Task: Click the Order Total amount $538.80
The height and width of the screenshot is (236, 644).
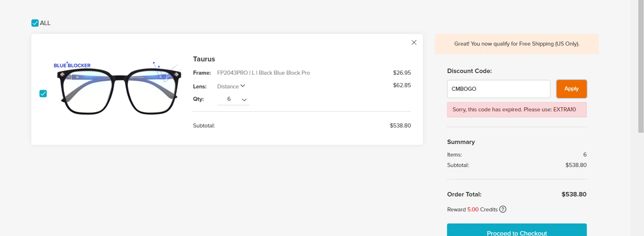Action: point(574,194)
